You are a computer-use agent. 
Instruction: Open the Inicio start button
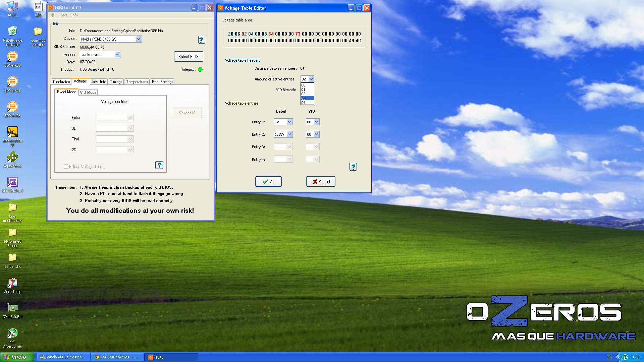(x=17, y=357)
